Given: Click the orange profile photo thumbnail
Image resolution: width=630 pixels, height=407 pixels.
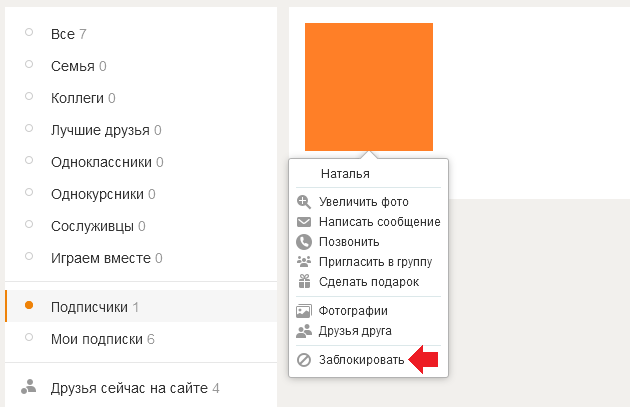Looking at the screenshot, I should (369, 87).
